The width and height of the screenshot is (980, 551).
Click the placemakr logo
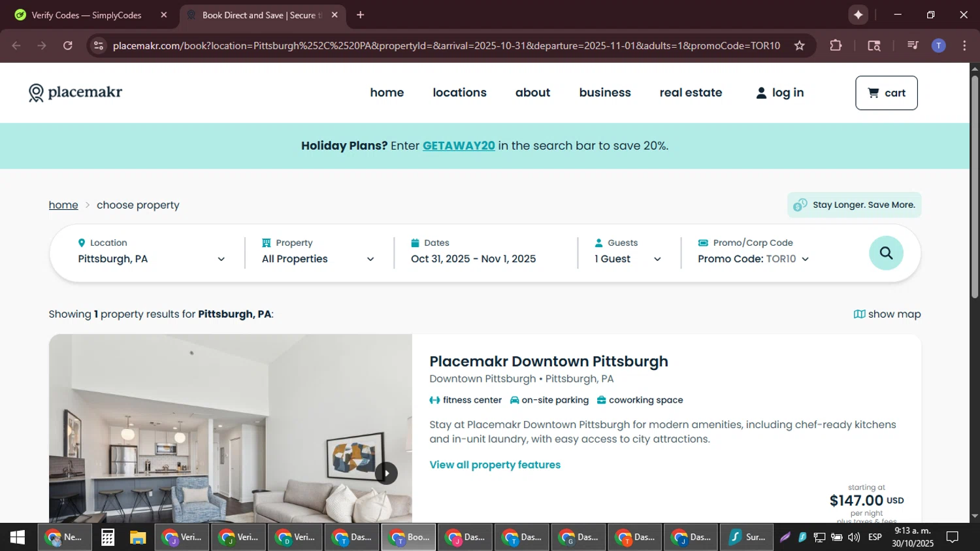[75, 93]
